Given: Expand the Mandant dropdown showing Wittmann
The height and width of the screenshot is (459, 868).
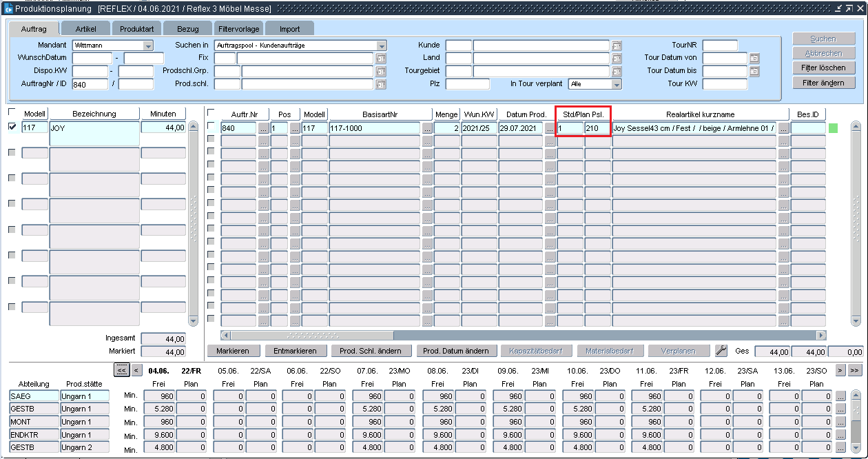Looking at the screenshot, I should 147,46.
